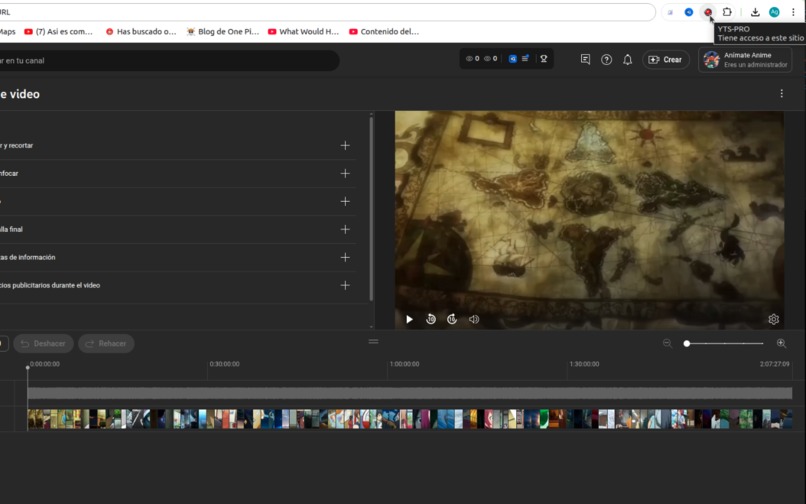This screenshot has width=806, height=504.
Task: Open the 'Asi es com...' bookmark
Action: [x=59, y=31]
